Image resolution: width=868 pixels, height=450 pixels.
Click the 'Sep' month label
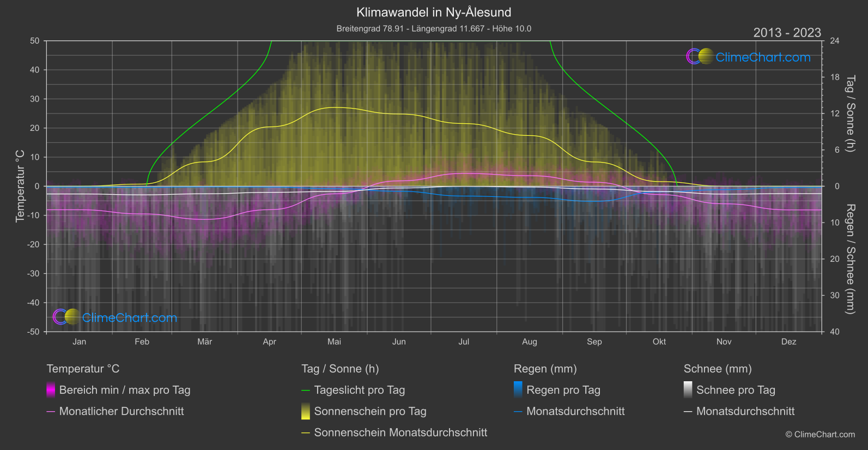click(x=594, y=341)
